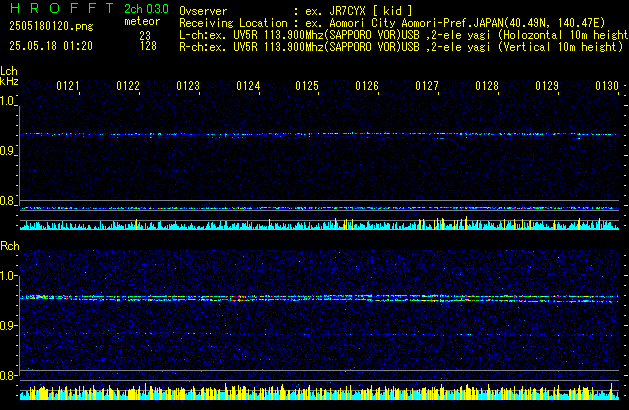Click the HROFFT title text
The image size is (629, 410).
click(x=62, y=8)
